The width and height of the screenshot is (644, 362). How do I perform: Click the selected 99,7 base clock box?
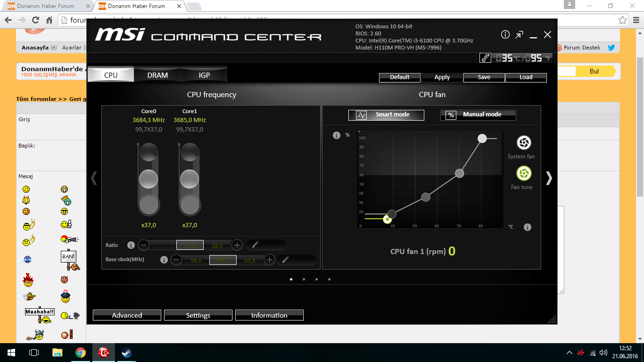coord(223,260)
